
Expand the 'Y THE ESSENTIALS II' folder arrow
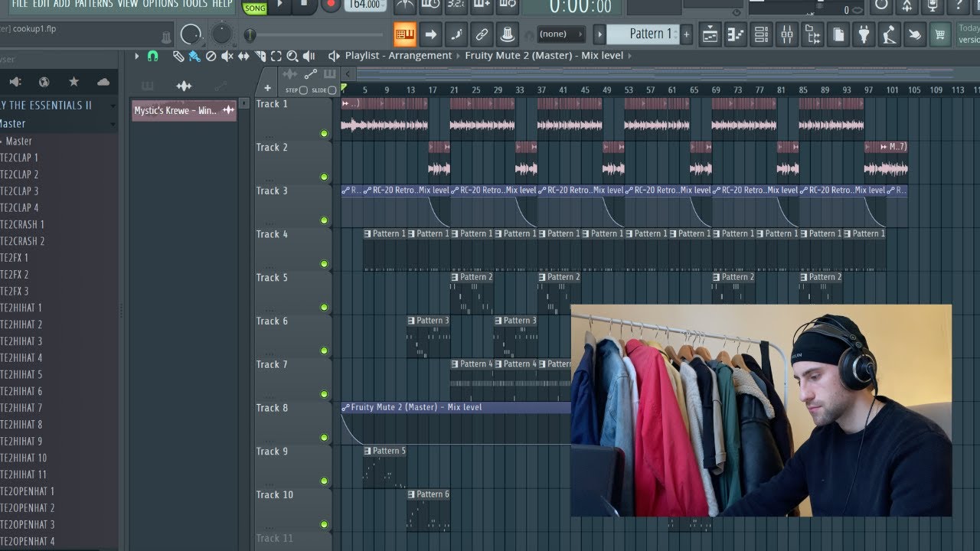pos(113,106)
